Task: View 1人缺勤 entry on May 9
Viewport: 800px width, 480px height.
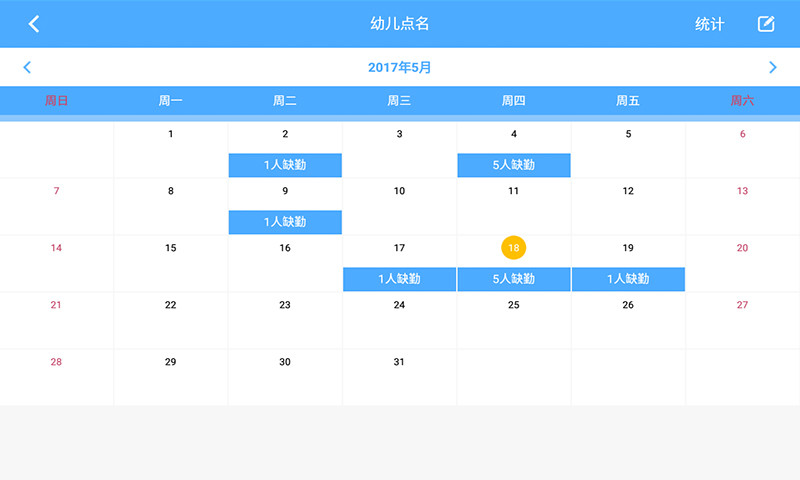Action: tap(285, 222)
